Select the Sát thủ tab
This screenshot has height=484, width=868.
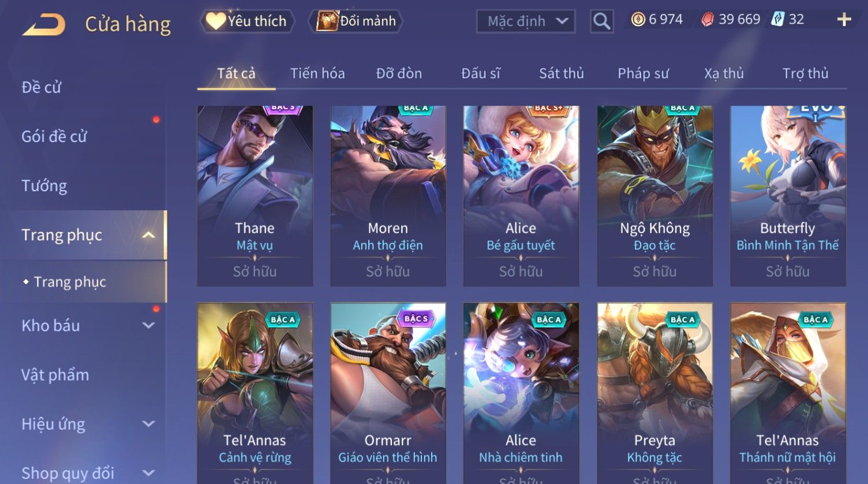562,73
